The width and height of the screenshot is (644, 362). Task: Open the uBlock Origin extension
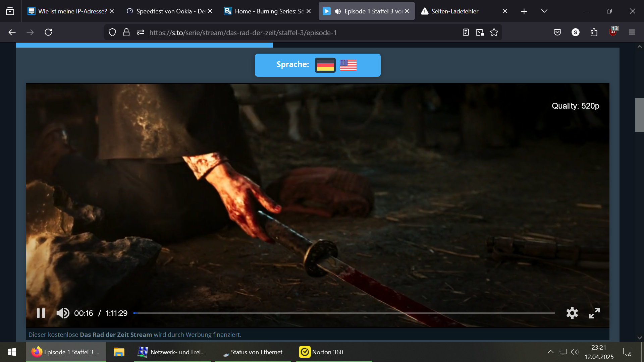[613, 32]
